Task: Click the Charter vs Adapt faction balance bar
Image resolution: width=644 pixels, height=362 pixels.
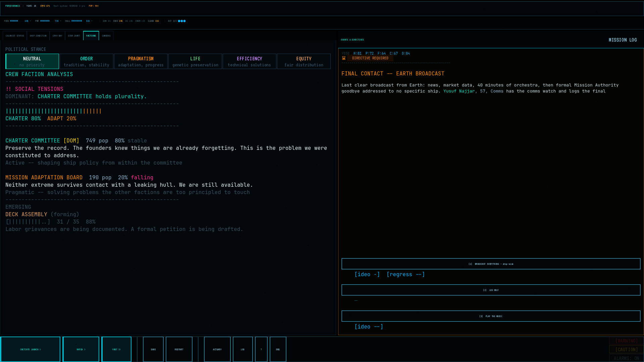Action: coord(54,111)
